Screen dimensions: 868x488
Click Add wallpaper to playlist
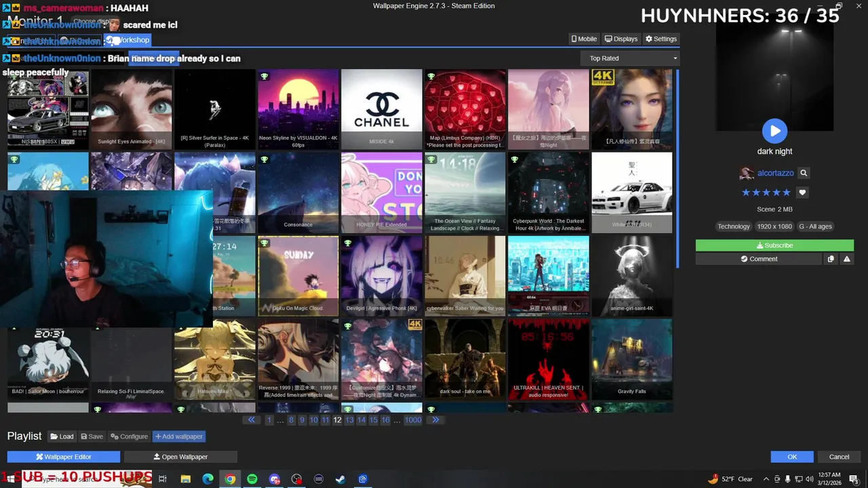179,436
